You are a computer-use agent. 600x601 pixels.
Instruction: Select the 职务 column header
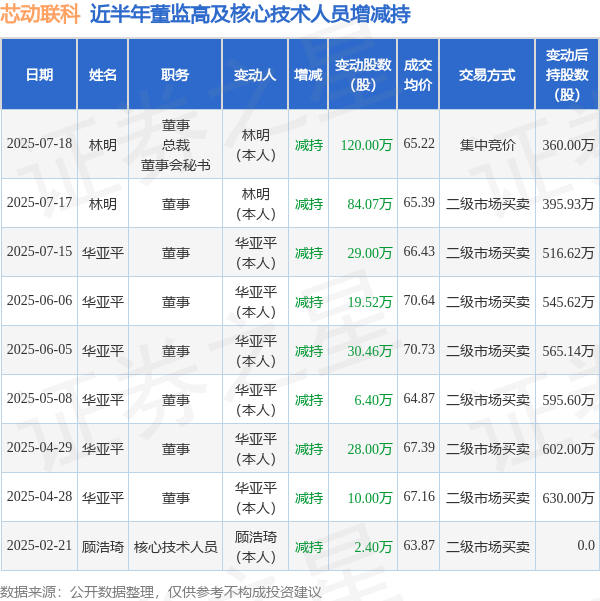click(175, 74)
